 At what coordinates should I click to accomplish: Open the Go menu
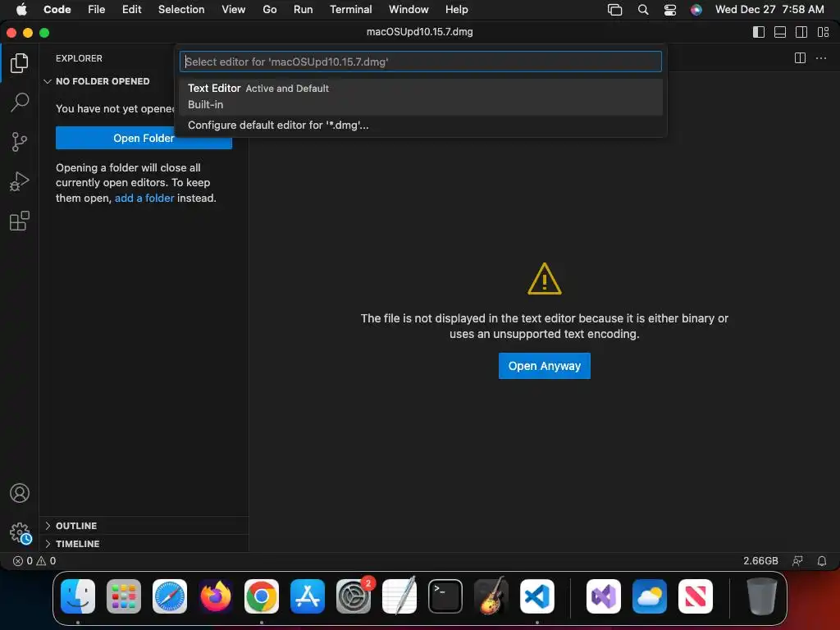pos(269,10)
